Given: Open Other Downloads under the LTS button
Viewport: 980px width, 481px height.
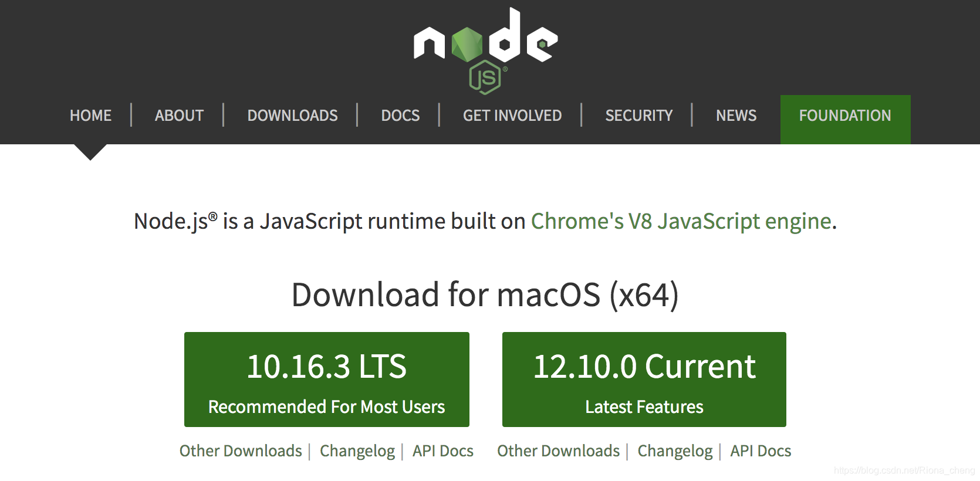Looking at the screenshot, I should [x=241, y=451].
